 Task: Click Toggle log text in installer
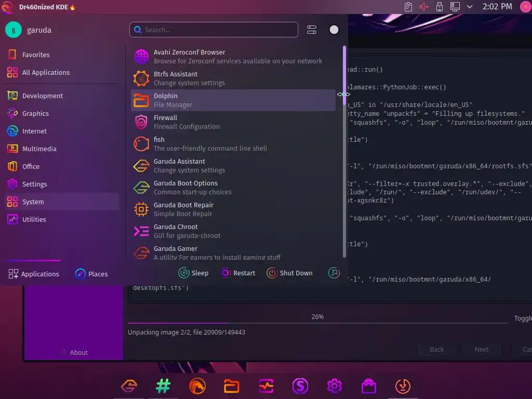pos(523,318)
